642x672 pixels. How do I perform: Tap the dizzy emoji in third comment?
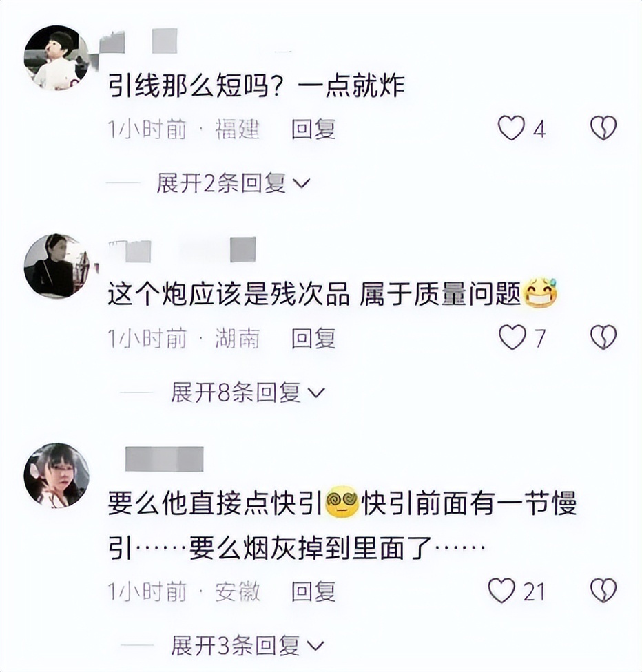tap(342, 503)
